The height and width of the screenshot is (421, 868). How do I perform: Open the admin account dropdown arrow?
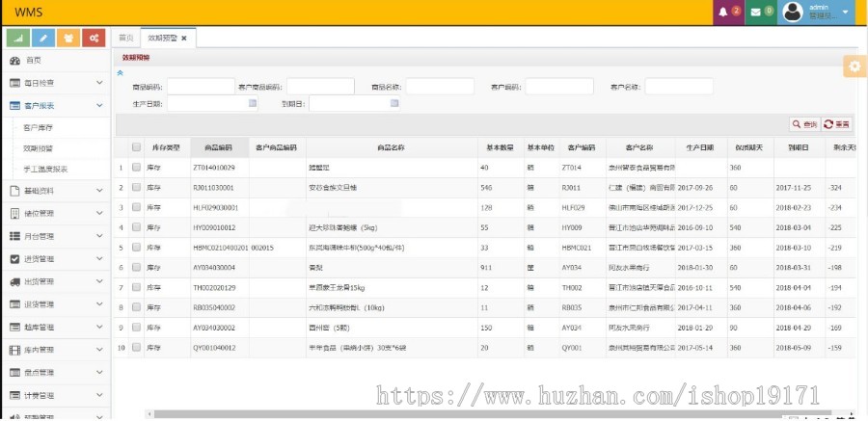click(x=845, y=12)
